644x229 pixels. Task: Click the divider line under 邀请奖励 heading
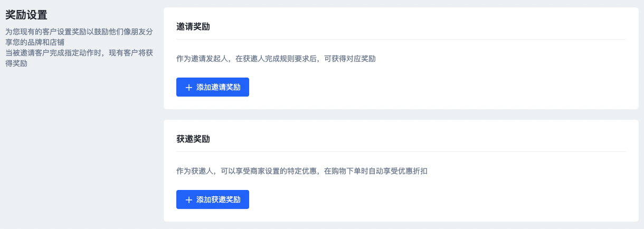pyautogui.click(x=401, y=39)
